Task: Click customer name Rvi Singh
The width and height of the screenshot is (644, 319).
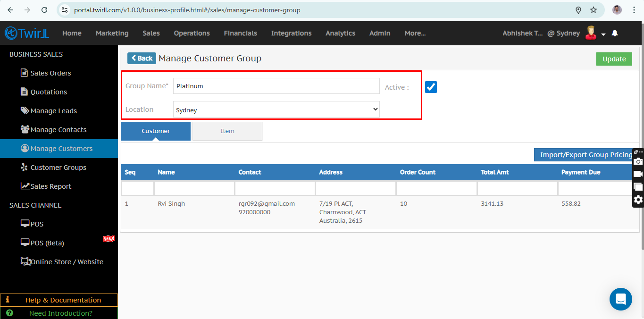Action: pos(171,204)
